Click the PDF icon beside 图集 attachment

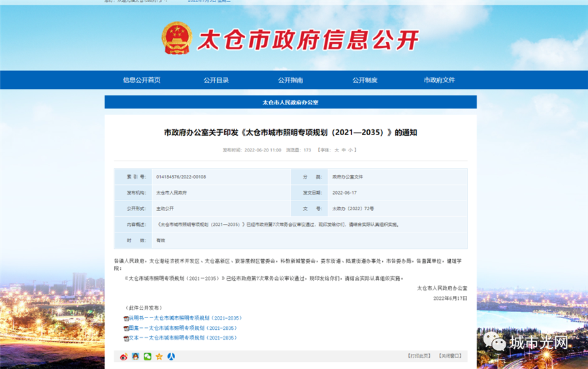click(x=126, y=328)
